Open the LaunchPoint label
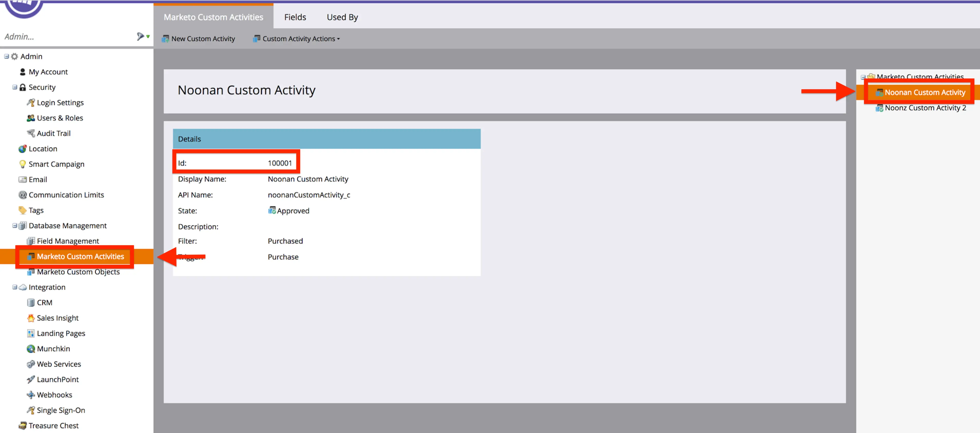 (58, 379)
